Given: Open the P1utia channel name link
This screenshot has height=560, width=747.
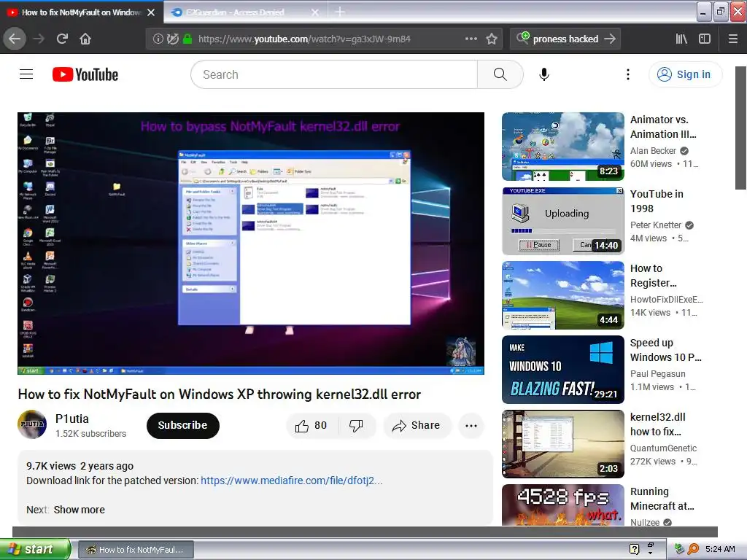Looking at the screenshot, I should [72, 419].
